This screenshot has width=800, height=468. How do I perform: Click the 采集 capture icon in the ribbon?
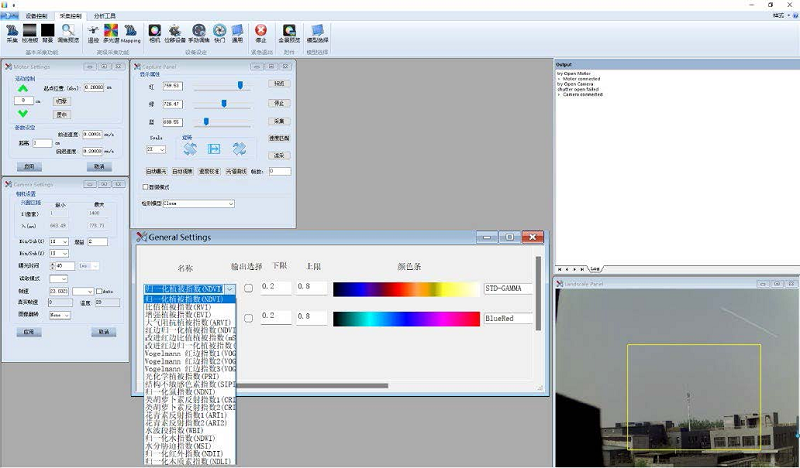(x=12, y=33)
